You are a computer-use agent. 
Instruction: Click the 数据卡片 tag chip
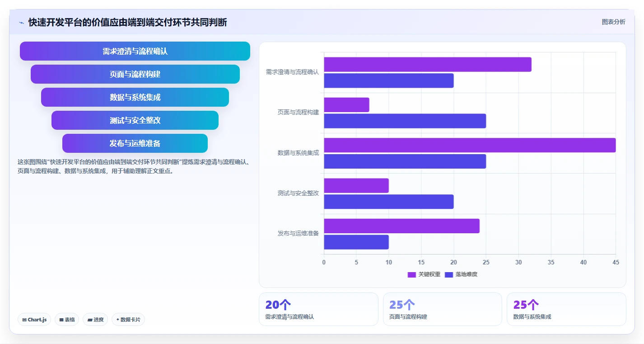point(128,320)
